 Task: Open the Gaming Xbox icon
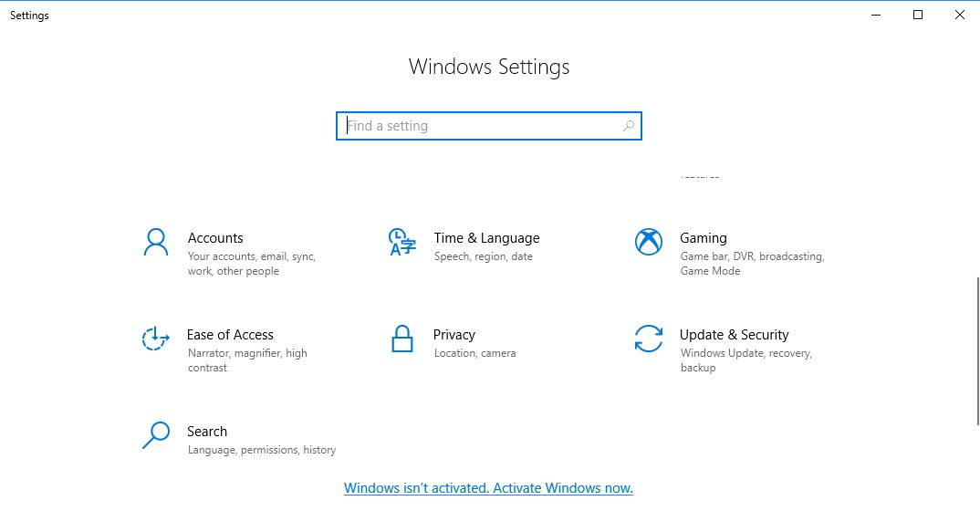(649, 242)
